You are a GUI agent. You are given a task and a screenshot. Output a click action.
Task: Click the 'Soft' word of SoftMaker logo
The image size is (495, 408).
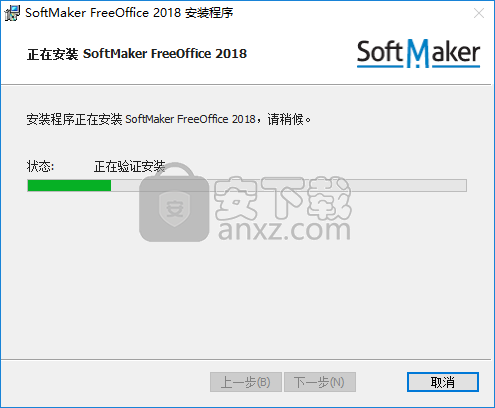pos(380,52)
